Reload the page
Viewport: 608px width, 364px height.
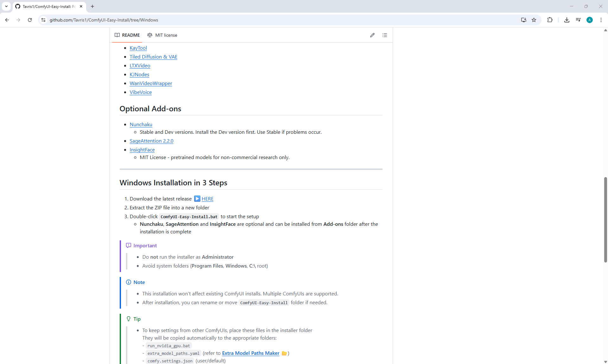point(30,20)
